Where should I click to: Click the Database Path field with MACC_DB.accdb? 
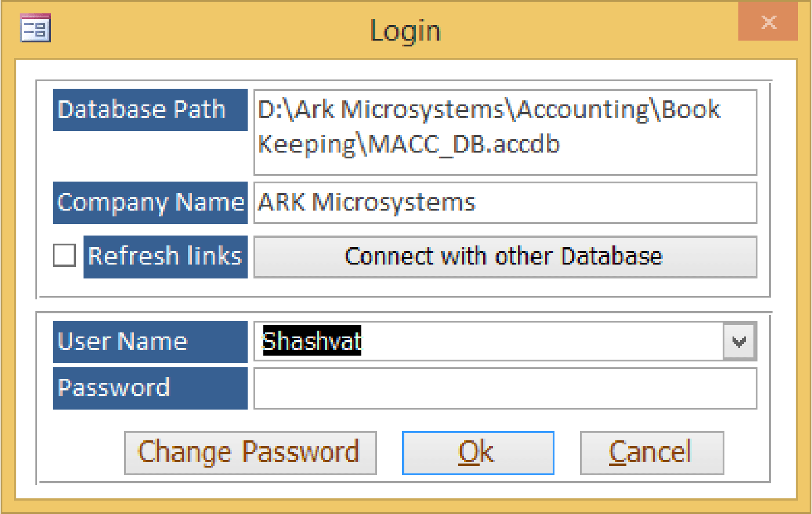(x=505, y=132)
